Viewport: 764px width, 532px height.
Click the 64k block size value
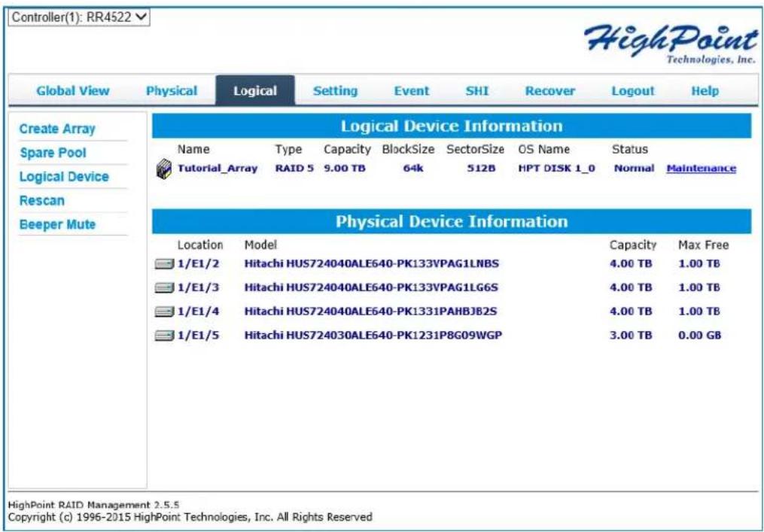pyautogui.click(x=413, y=169)
